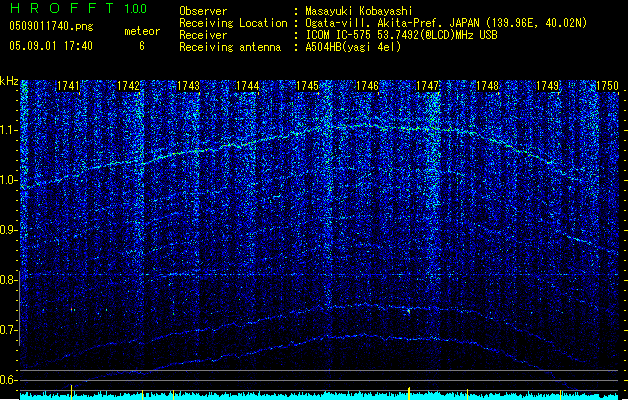Click the 1750 time marker
The width and height of the screenshot is (629, 400).
click(607, 87)
